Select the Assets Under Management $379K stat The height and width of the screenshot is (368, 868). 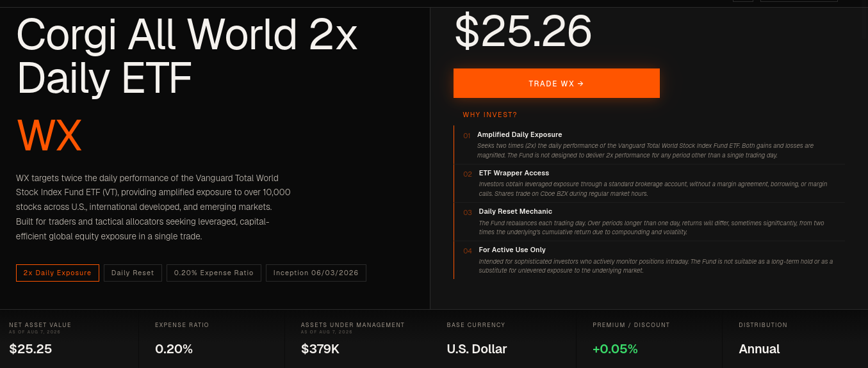[x=357, y=339]
